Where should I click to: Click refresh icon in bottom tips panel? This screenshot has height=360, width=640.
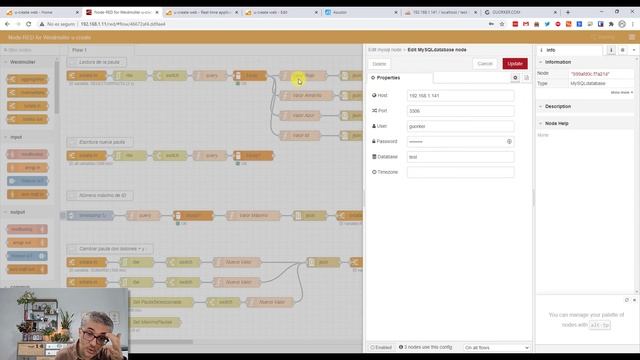627,300
